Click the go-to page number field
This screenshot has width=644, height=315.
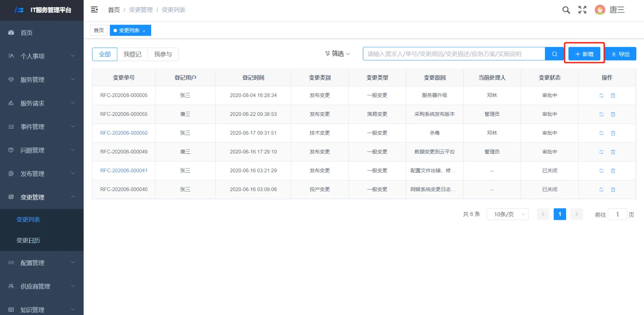(618, 214)
